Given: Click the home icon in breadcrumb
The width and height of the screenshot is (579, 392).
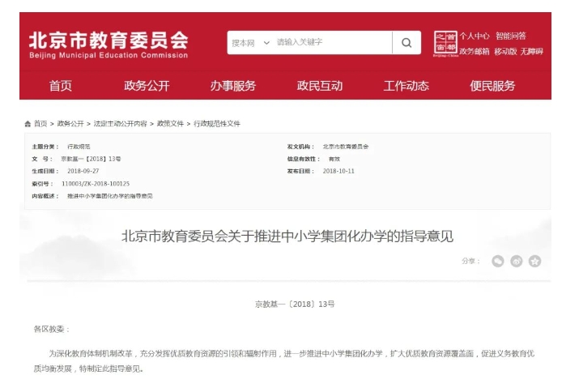Looking at the screenshot, I should click(28, 124).
